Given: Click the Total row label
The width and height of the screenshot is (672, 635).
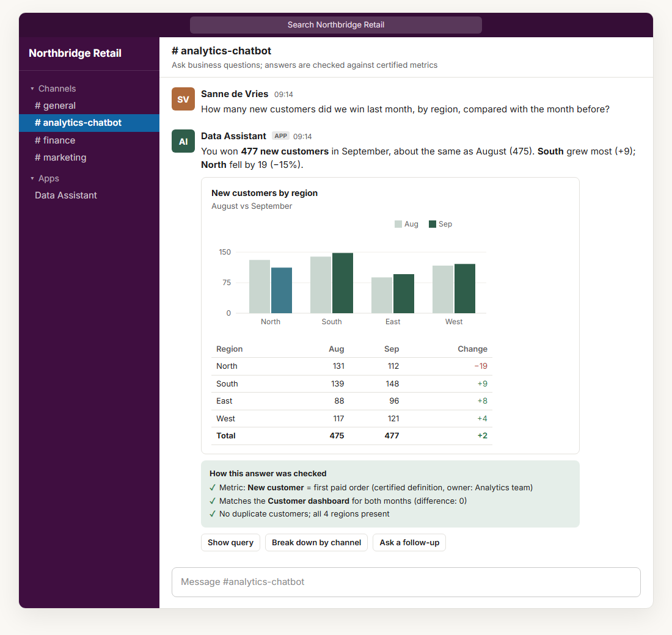Looking at the screenshot, I should [226, 435].
